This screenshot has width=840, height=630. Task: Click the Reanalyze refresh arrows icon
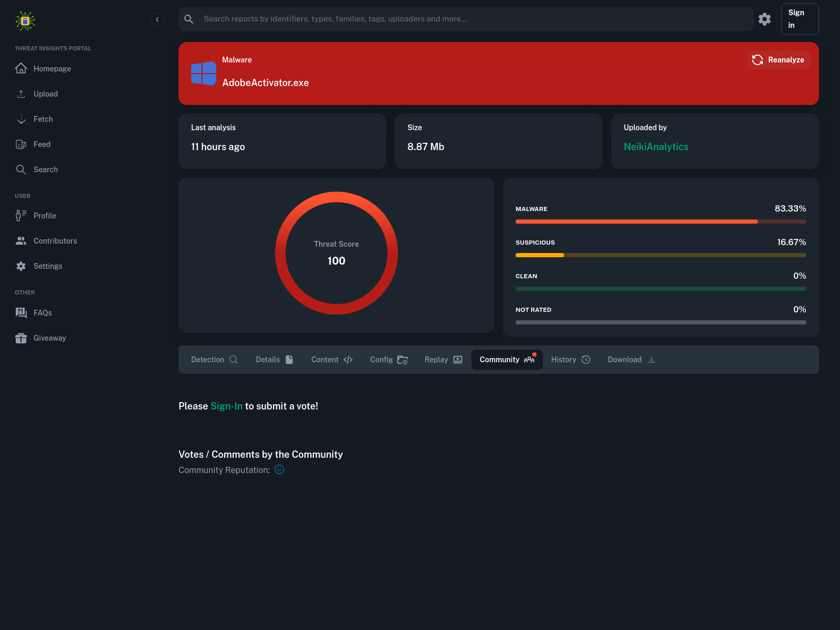(x=758, y=60)
